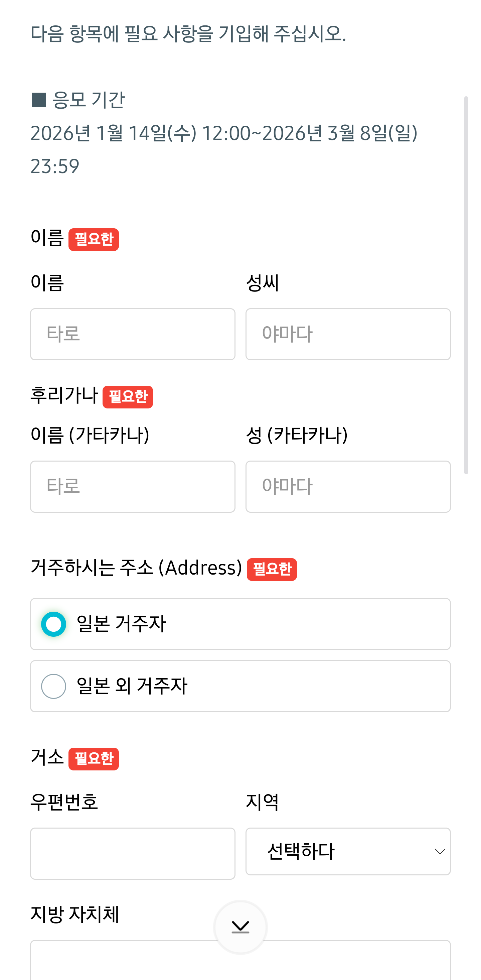Click the 이름 input field beside 성씨
This screenshot has height=980, width=481.
pos(133,334)
